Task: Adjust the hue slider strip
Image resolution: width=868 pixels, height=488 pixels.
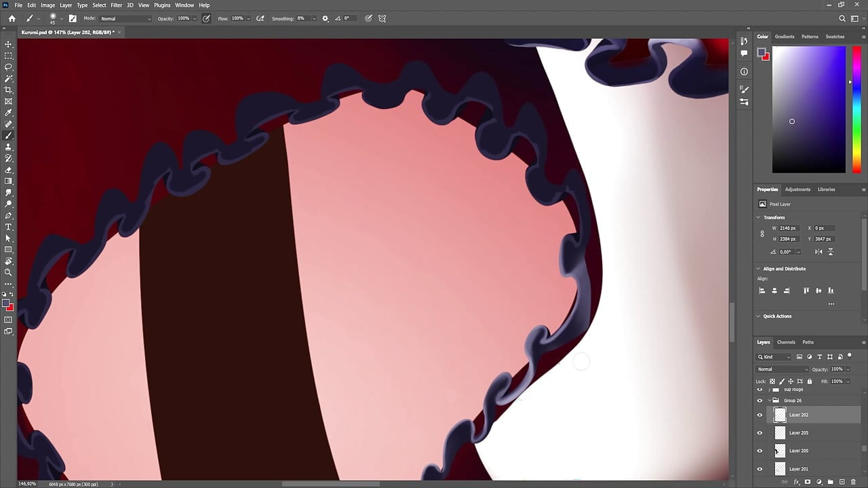Action: point(856,109)
